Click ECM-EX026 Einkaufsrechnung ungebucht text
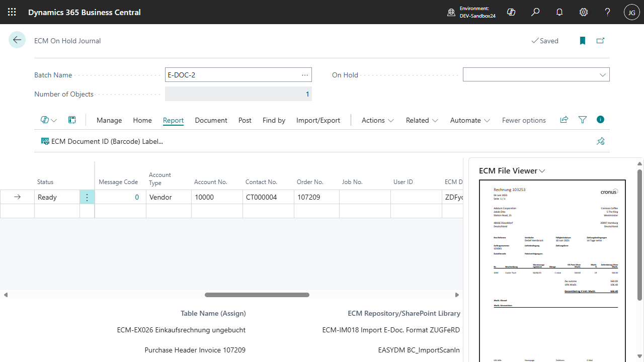Image resolution: width=644 pixels, height=362 pixels. coord(181,330)
